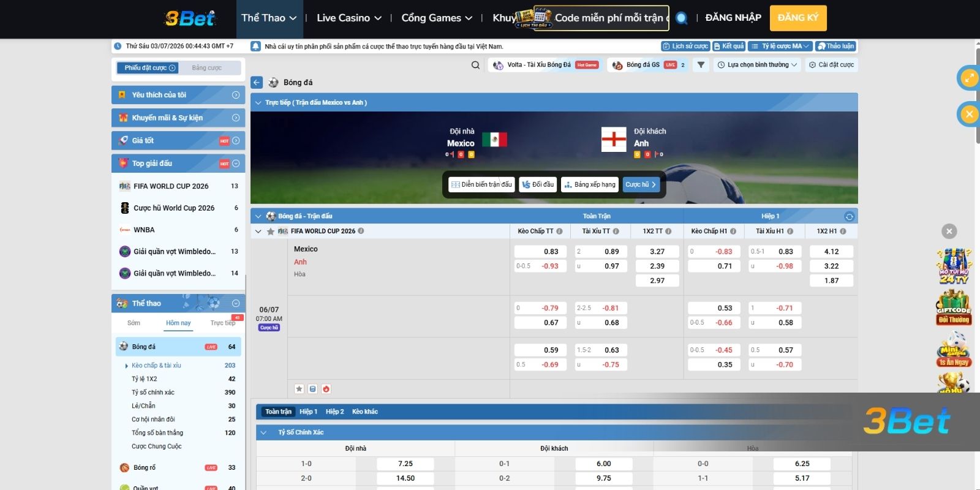Click info icon beside FIFA WORLD CUP 2026
This screenshot has height=490, width=980.
tap(361, 232)
